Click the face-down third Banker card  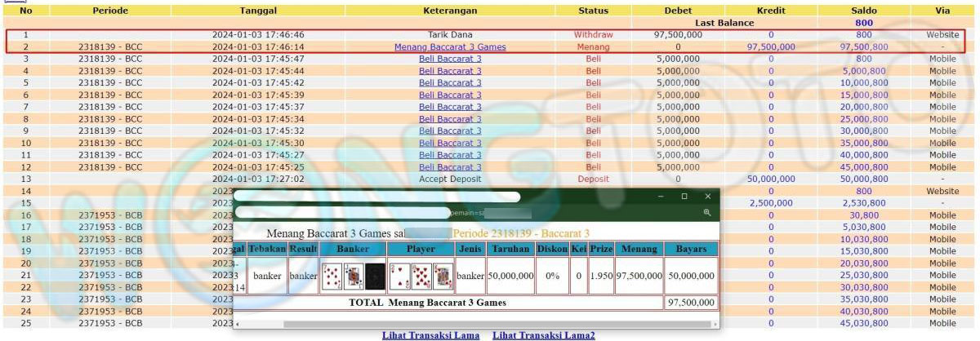[x=375, y=276]
